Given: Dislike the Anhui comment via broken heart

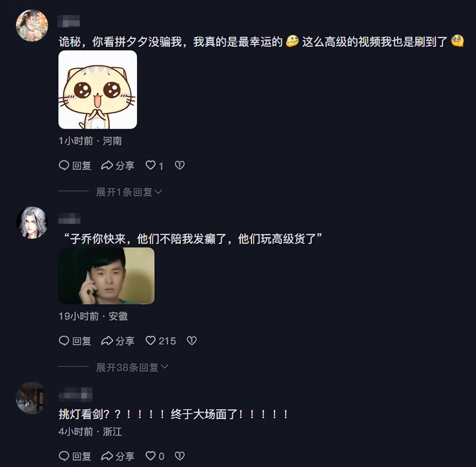Looking at the screenshot, I should point(192,341).
